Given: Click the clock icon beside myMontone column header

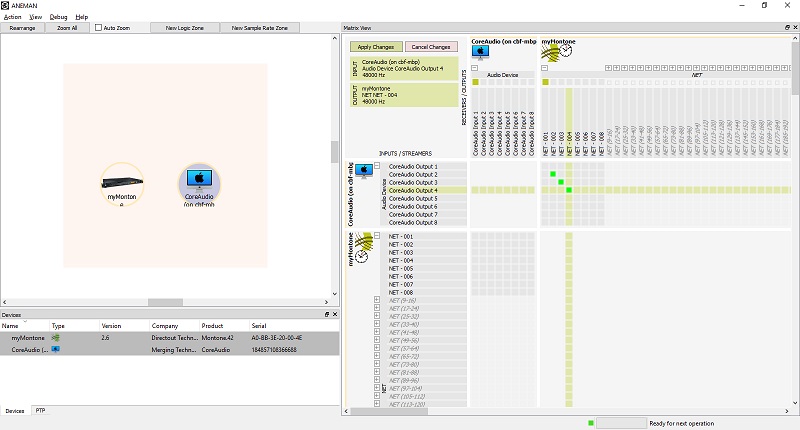Looking at the screenshot, I should point(566,50).
